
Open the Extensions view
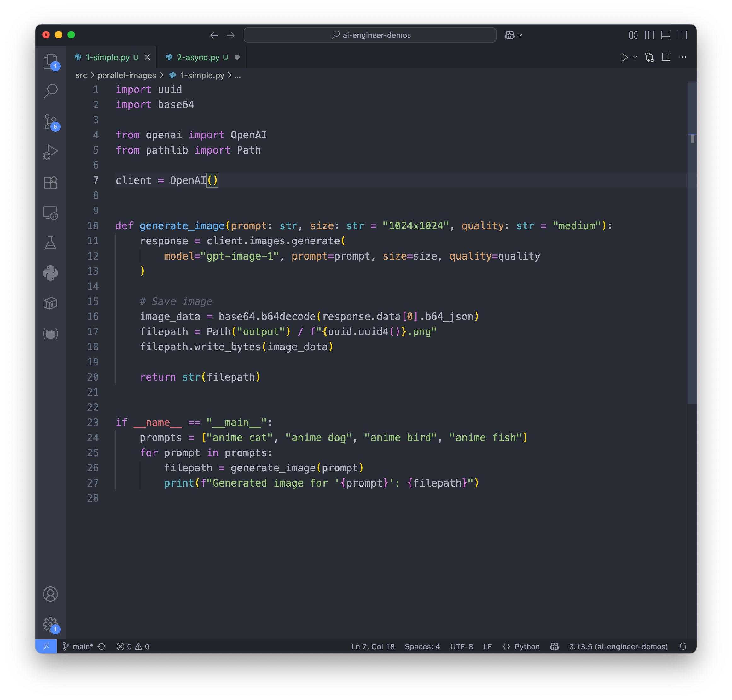(51, 183)
